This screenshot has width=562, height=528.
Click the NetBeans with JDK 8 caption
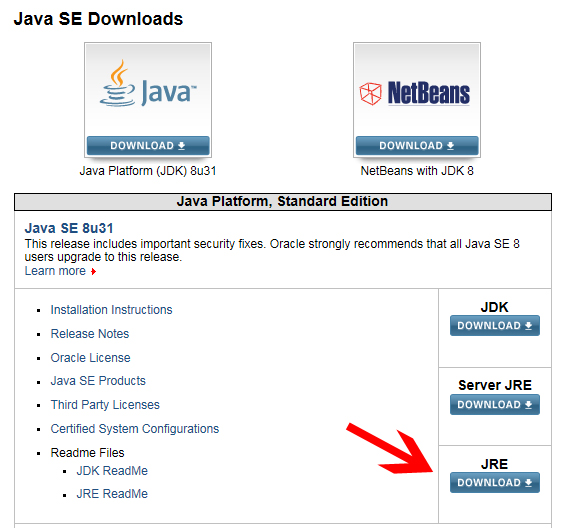[417, 171]
